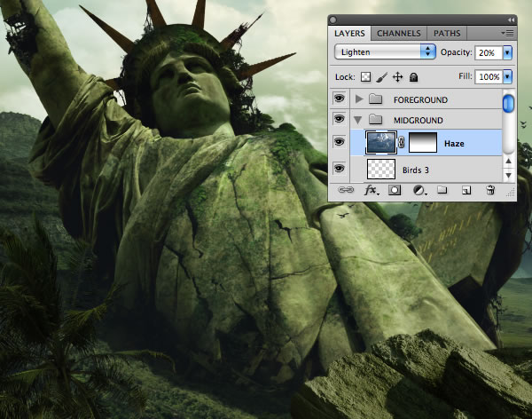Open the Opacity slider dropdown arrow

[507, 52]
